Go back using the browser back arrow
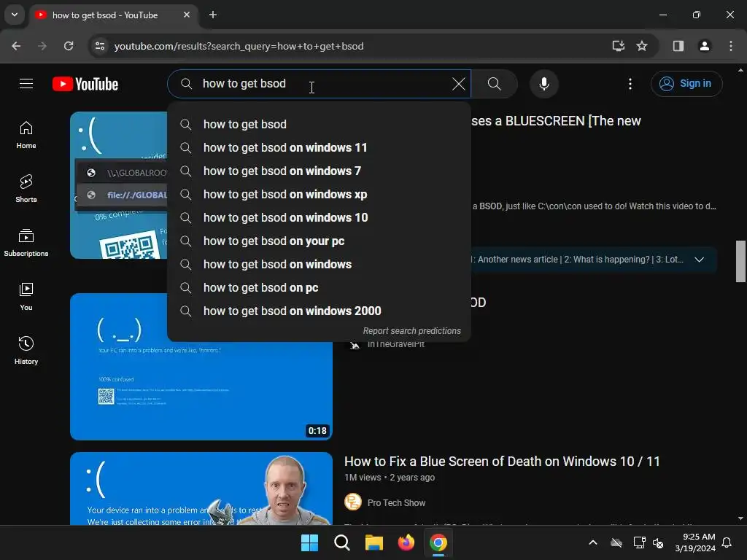The width and height of the screenshot is (747, 560). coord(16,46)
